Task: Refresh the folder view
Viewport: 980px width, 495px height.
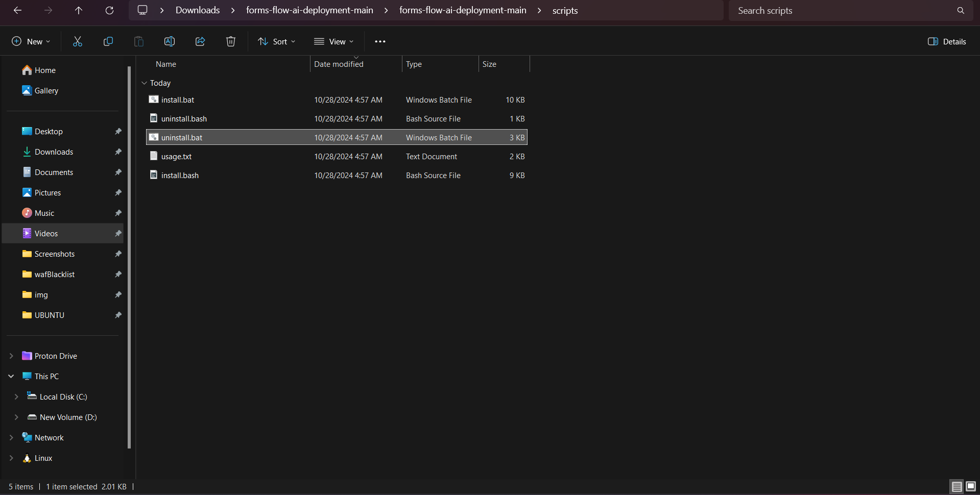Action: click(109, 10)
